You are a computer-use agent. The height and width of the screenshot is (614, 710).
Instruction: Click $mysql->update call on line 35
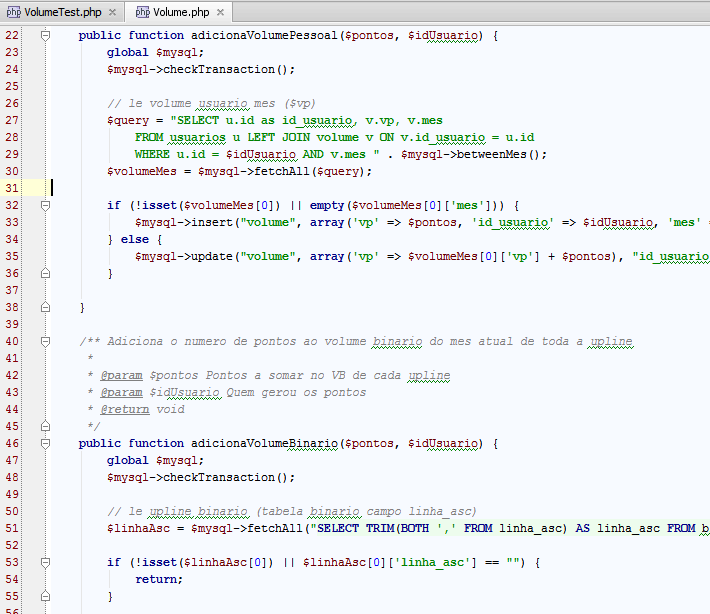(x=183, y=256)
